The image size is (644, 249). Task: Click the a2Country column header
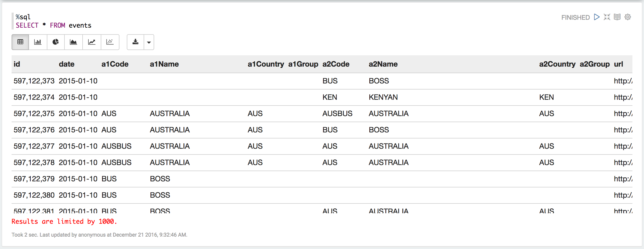(557, 64)
